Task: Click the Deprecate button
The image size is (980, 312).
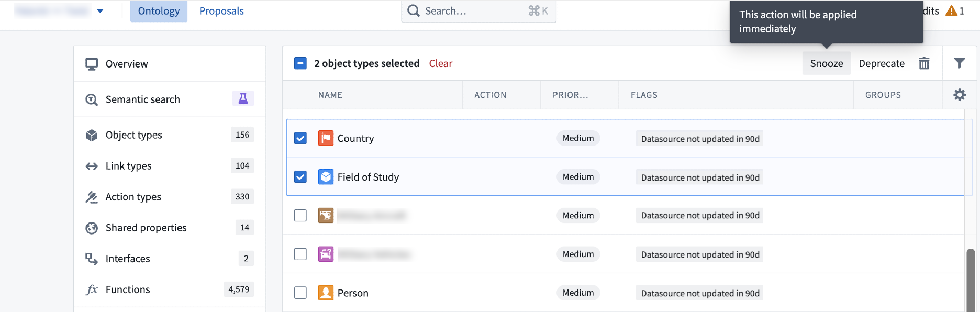Action: (882, 63)
